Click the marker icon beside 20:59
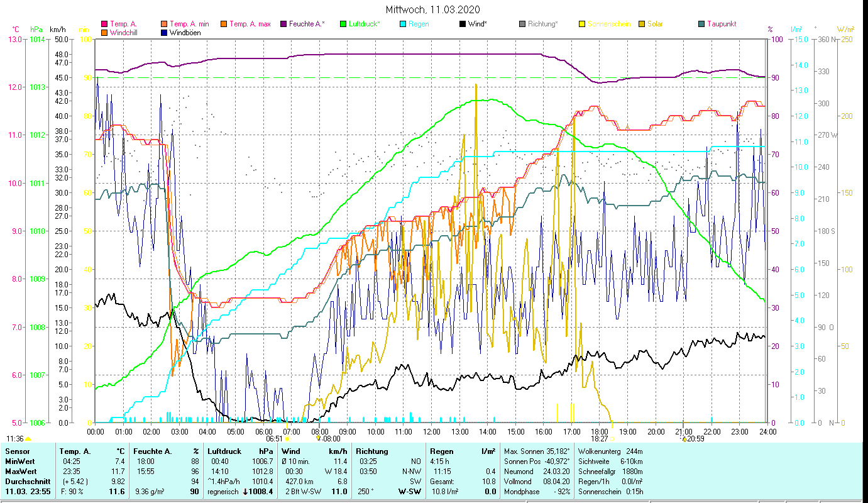Viewport: 868px width, 503px height. pos(684,439)
